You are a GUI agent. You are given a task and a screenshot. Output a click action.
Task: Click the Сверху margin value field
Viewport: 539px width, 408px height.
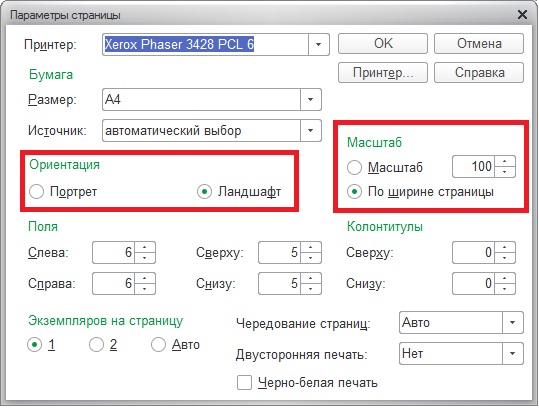tap(279, 253)
